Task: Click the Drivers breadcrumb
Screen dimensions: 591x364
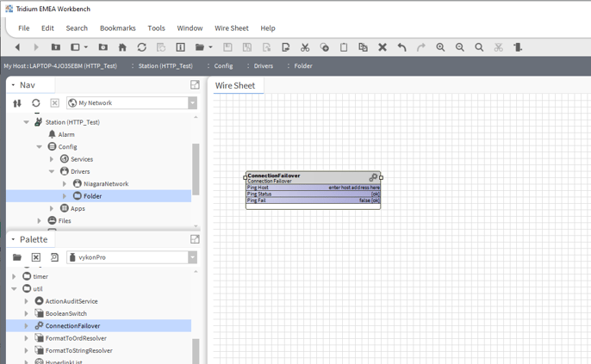Action: click(264, 66)
